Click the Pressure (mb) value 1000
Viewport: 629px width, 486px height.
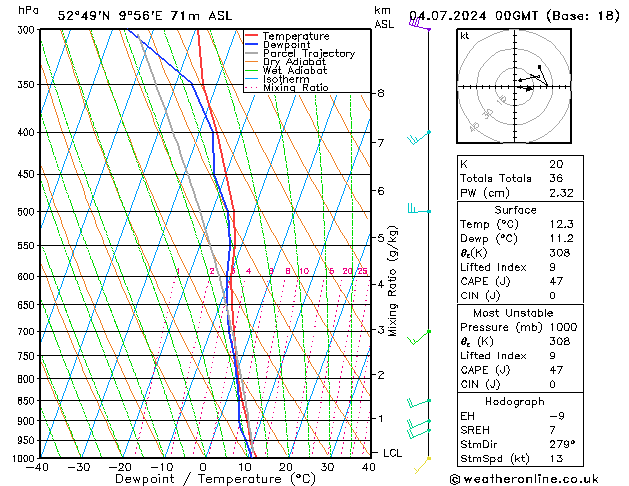click(563, 327)
